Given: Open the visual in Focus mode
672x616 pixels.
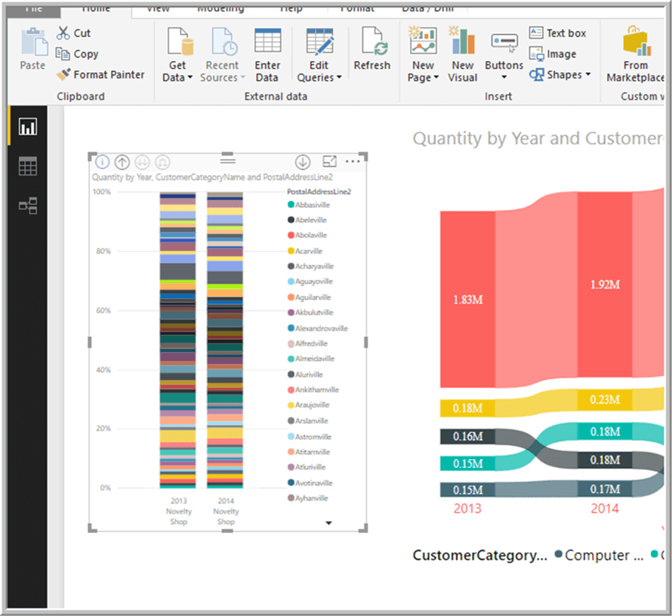Looking at the screenshot, I should 329,162.
